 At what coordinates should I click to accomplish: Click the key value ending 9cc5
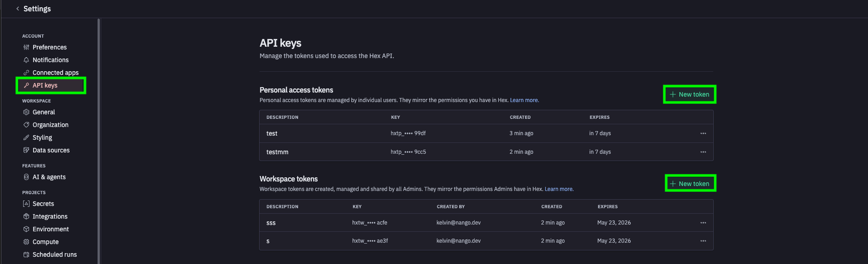408,152
